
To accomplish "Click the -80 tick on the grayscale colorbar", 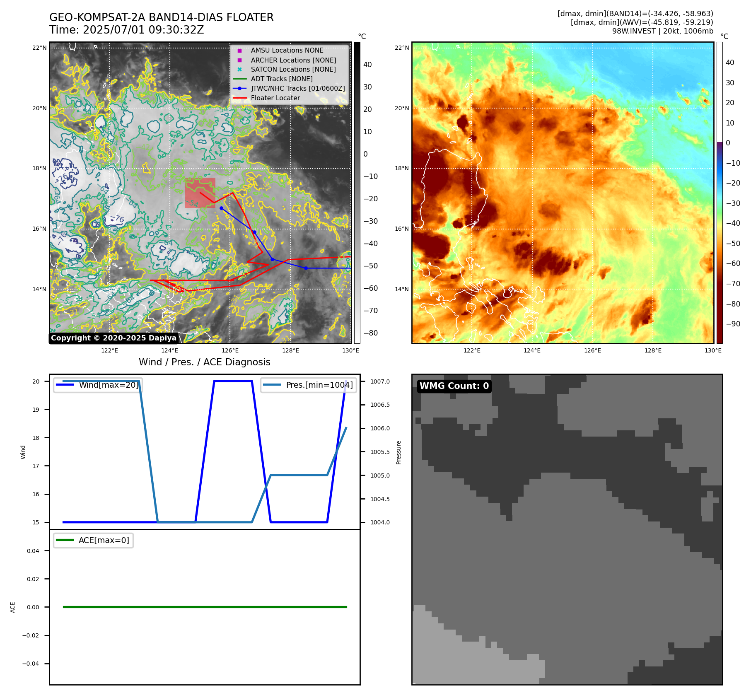I will (x=371, y=333).
